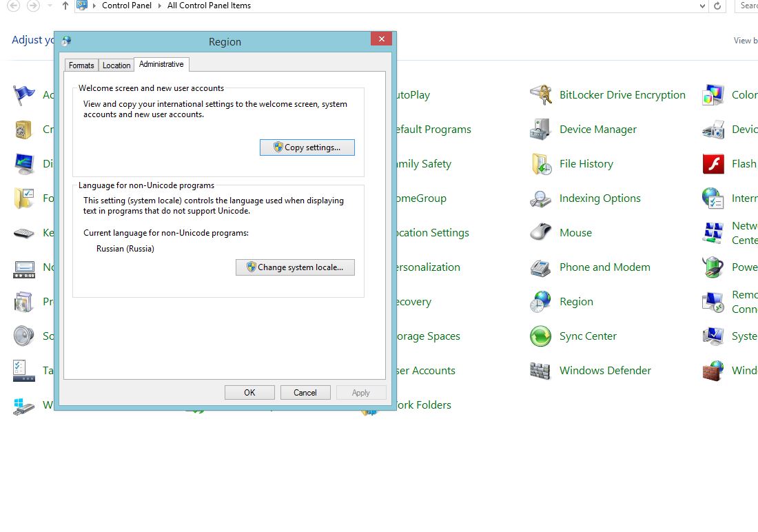
Task: Open the Mouse settings link
Action: coord(575,233)
